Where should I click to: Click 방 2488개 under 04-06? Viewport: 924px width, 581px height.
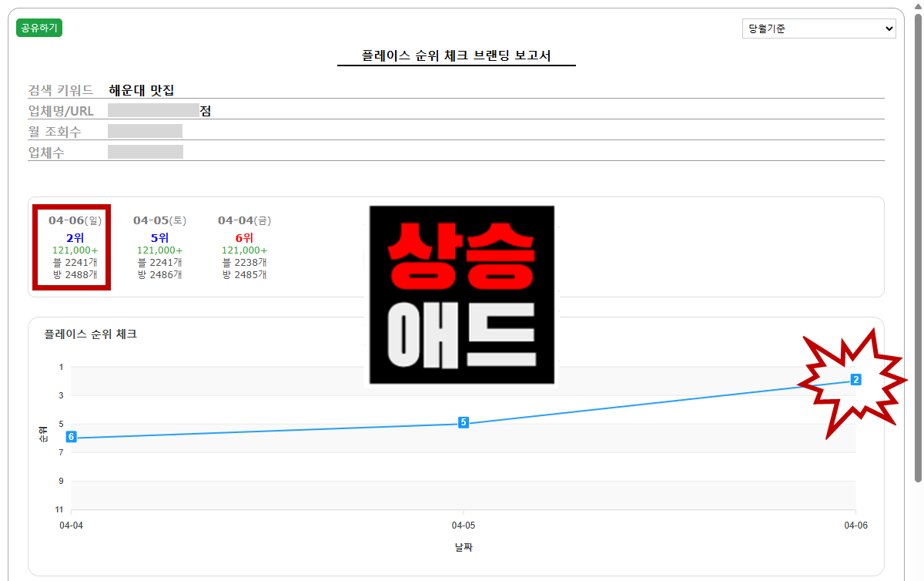tap(75, 274)
